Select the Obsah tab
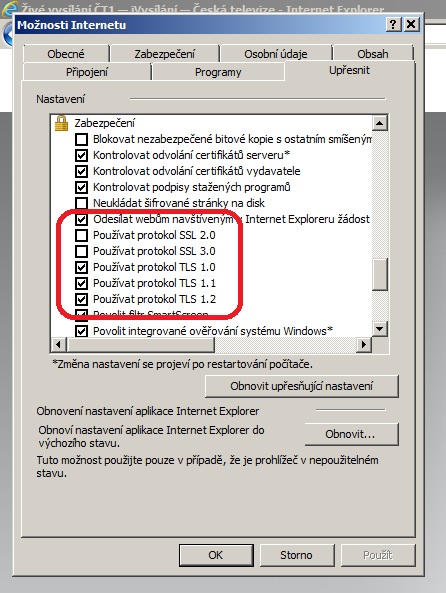 373,54
